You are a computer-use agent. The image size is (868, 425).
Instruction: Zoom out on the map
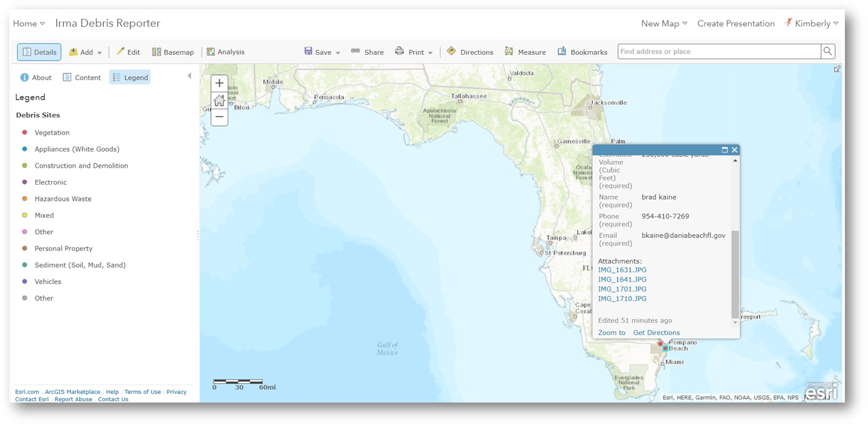(219, 117)
